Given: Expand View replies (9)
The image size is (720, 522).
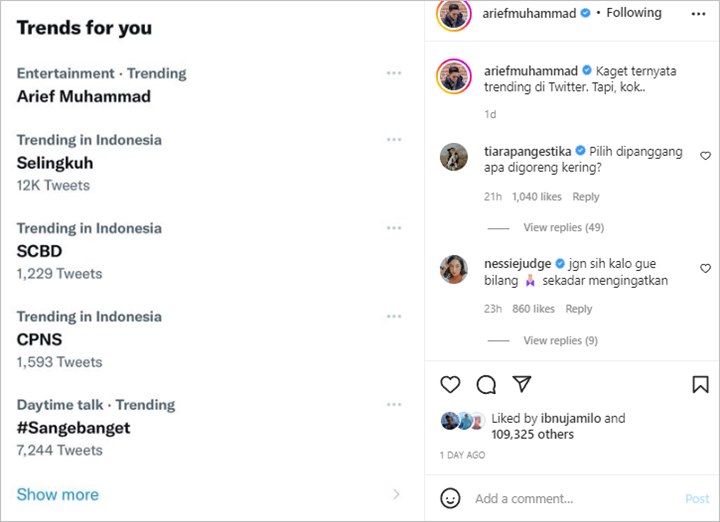Looking at the screenshot, I should click(x=560, y=340).
